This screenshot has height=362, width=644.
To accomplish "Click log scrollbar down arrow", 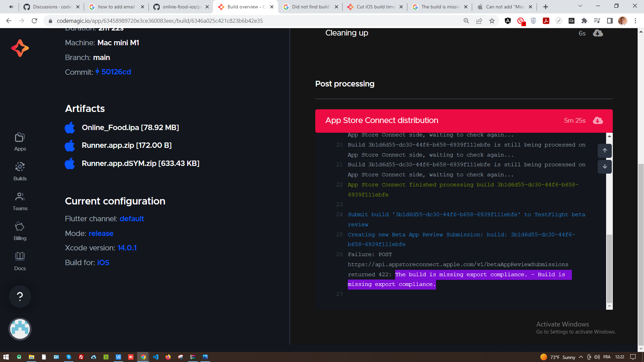I will 609,306.
